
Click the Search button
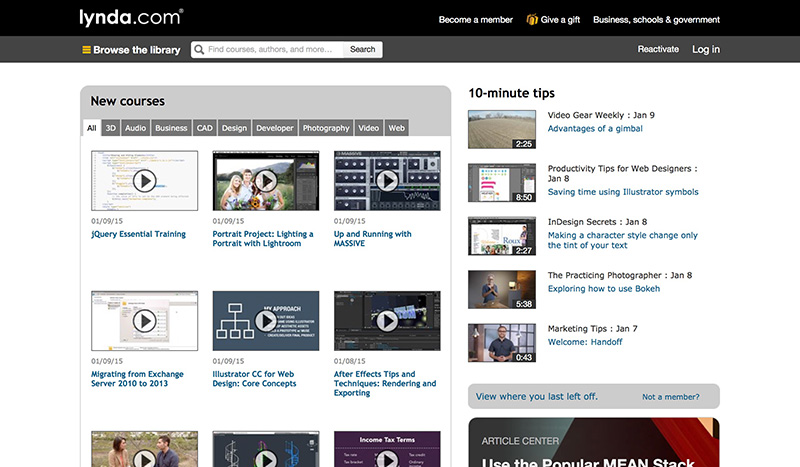tap(362, 50)
